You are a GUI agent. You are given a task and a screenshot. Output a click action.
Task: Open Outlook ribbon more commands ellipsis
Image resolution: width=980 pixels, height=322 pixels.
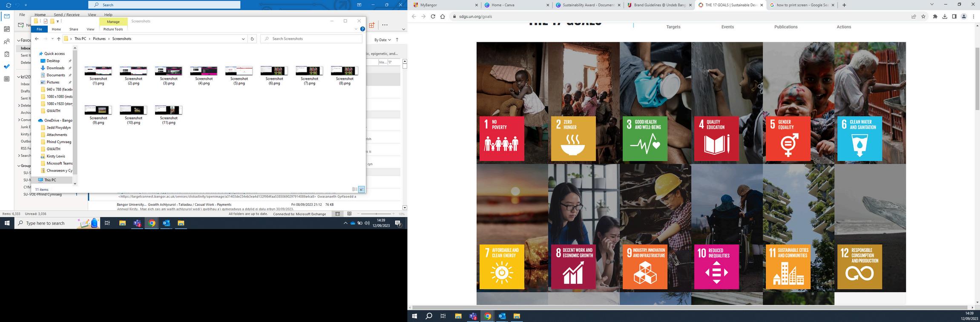(385, 25)
